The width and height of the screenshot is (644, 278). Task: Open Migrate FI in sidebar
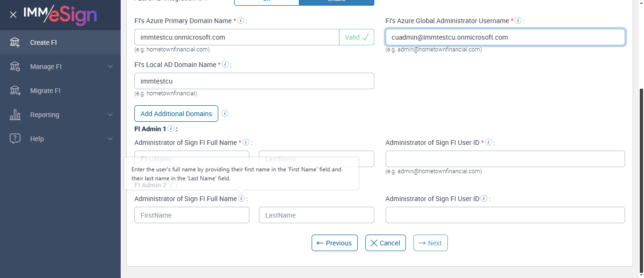click(60, 91)
